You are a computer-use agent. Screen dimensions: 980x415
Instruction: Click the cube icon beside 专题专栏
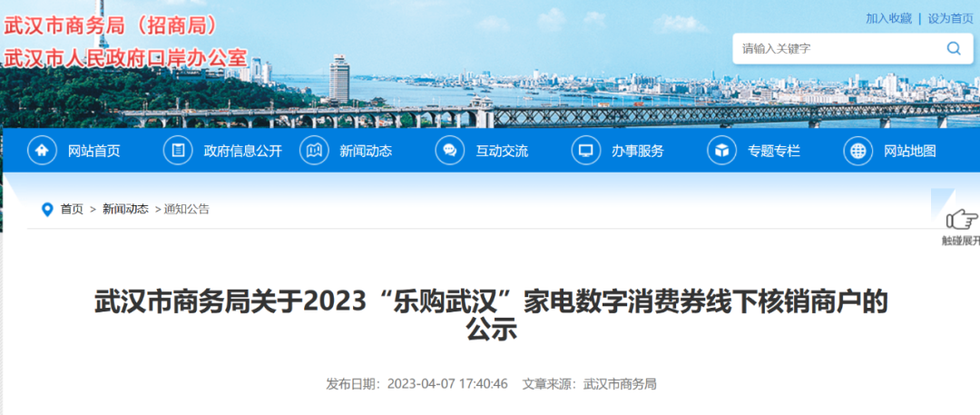click(x=722, y=151)
